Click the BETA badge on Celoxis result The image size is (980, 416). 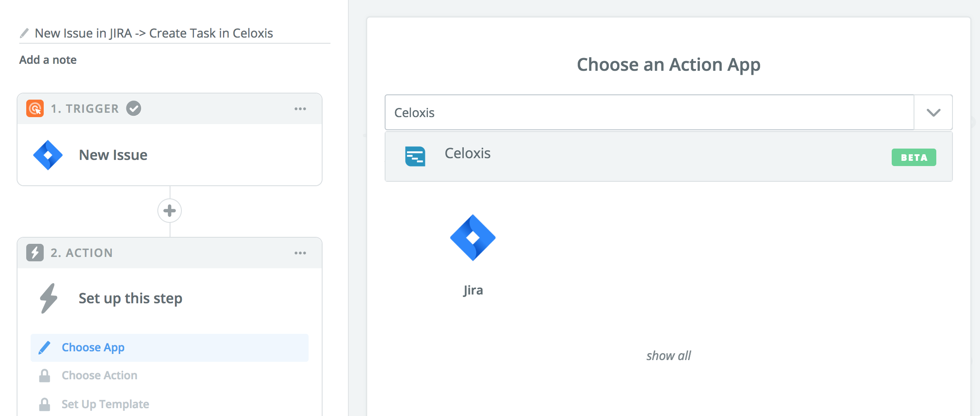click(x=914, y=157)
